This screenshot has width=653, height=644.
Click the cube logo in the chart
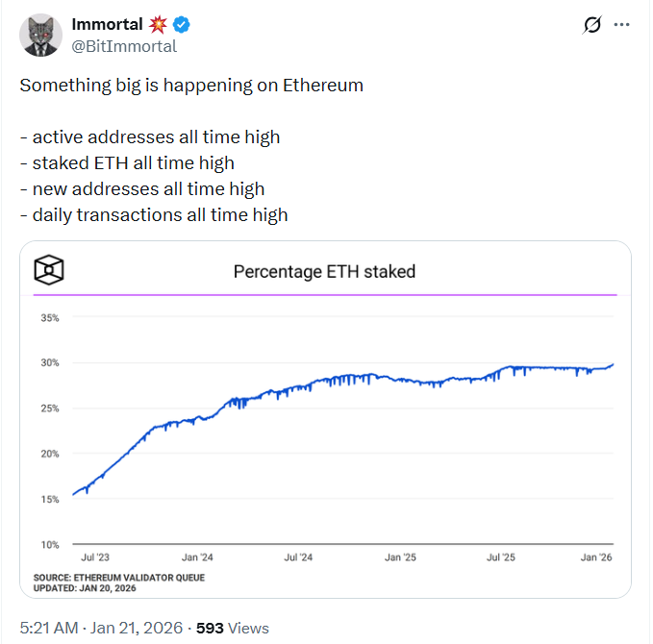pyautogui.click(x=49, y=270)
